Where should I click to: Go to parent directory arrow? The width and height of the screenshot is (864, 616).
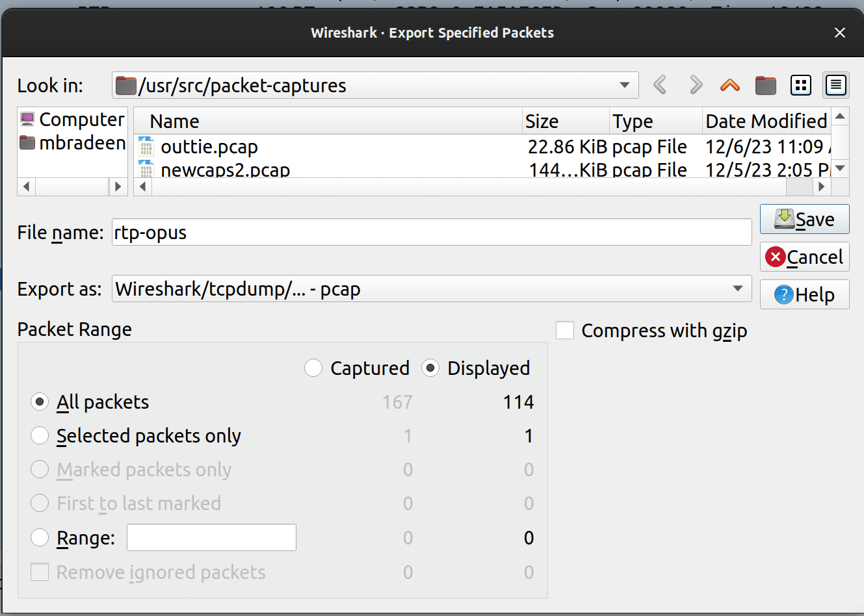pos(730,85)
